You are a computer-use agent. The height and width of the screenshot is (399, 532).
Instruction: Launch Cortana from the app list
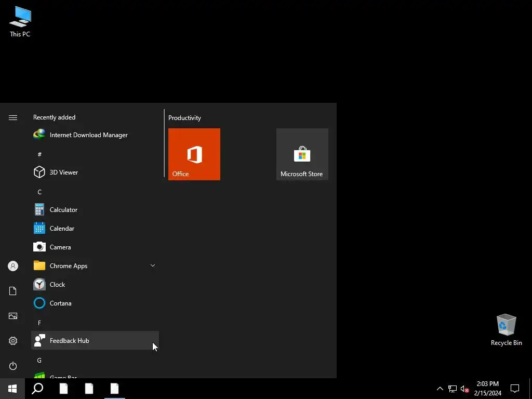click(x=95, y=303)
